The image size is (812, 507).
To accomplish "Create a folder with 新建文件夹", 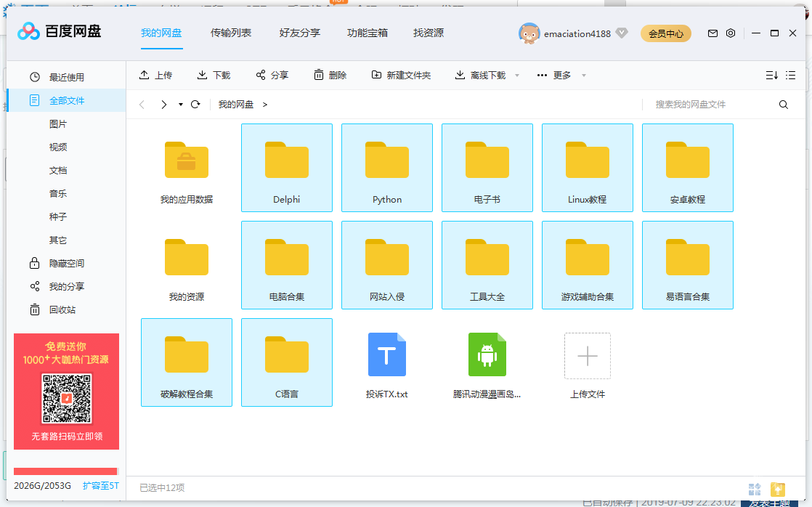I will pyautogui.click(x=402, y=75).
